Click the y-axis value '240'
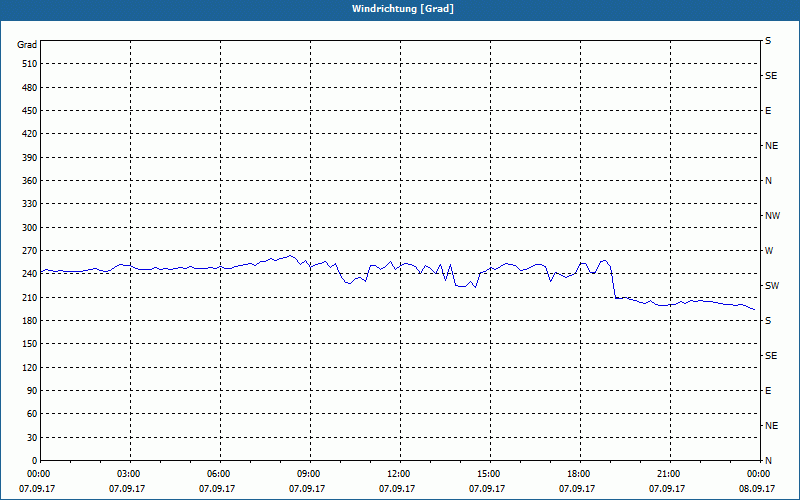The width and height of the screenshot is (800, 500). tap(30, 274)
